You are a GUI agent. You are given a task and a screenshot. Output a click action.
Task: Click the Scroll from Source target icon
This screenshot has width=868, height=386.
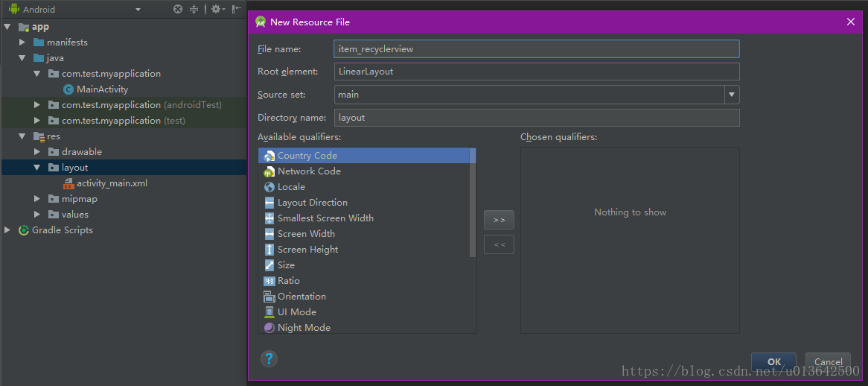point(178,9)
